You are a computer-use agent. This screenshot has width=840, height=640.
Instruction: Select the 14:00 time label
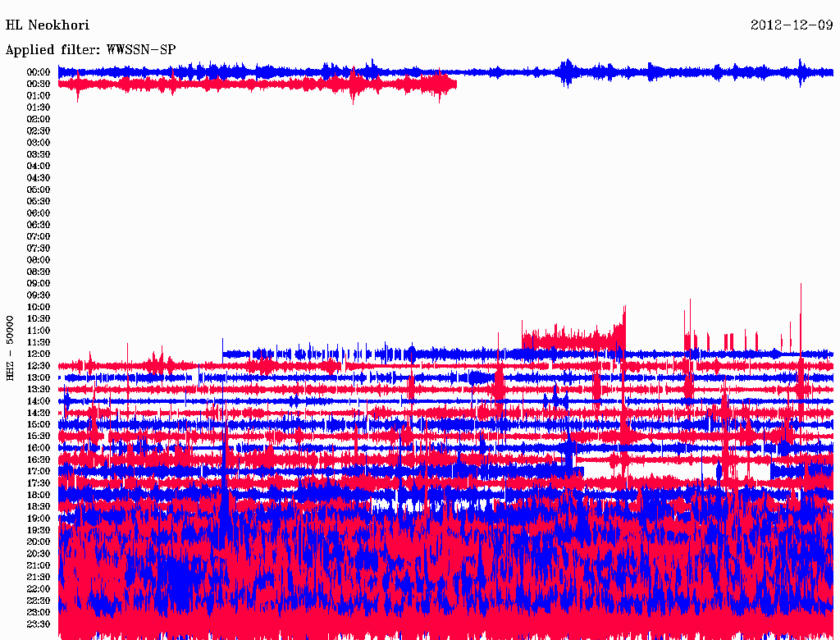click(x=39, y=401)
